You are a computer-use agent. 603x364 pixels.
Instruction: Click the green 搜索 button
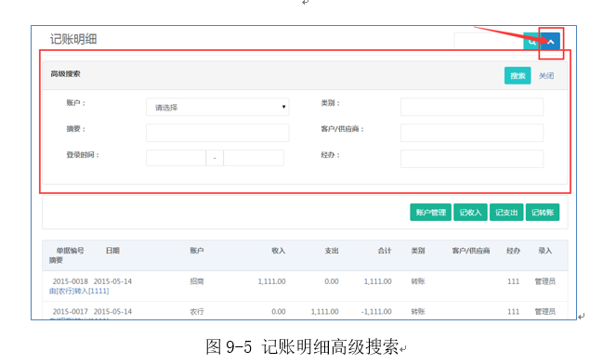point(518,76)
